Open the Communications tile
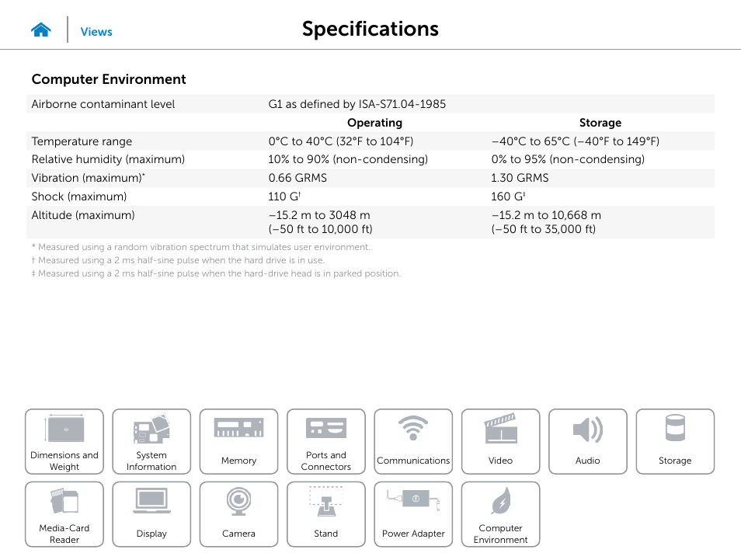Image resolution: width=741 pixels, height=560 pixels. [x=413, y=441]
